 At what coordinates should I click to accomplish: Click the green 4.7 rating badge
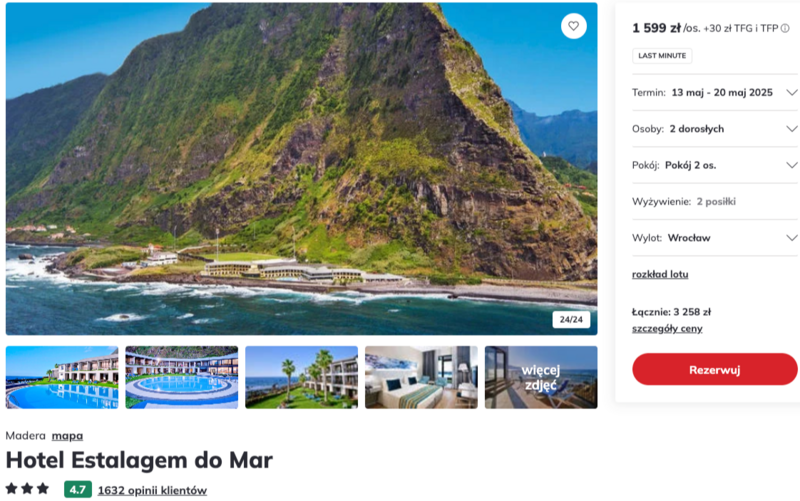point(78,490)
